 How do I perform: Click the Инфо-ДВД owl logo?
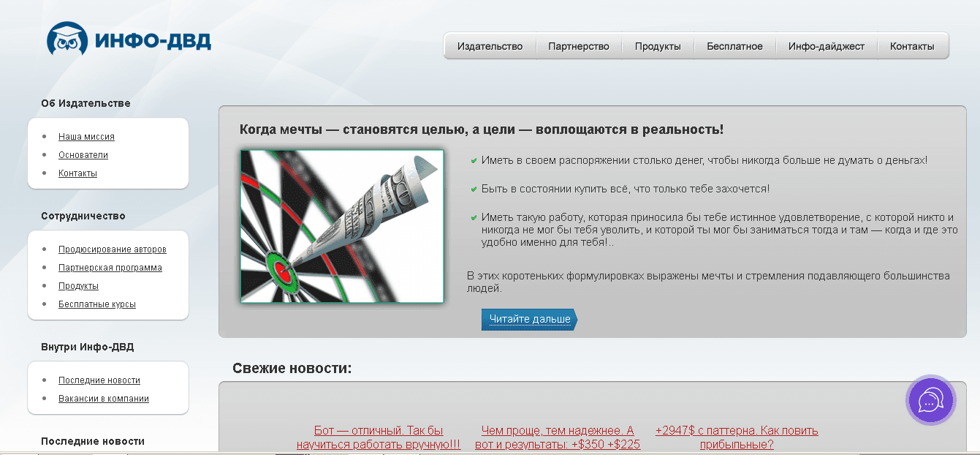[129, 39]
